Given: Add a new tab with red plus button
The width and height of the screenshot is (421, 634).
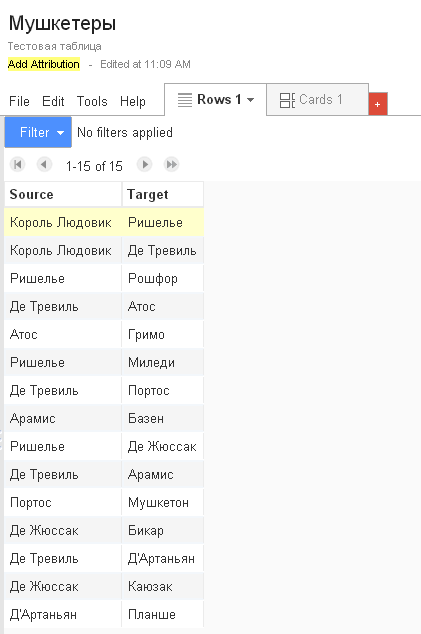Looking at the screenshot, I should click(378, 104).
